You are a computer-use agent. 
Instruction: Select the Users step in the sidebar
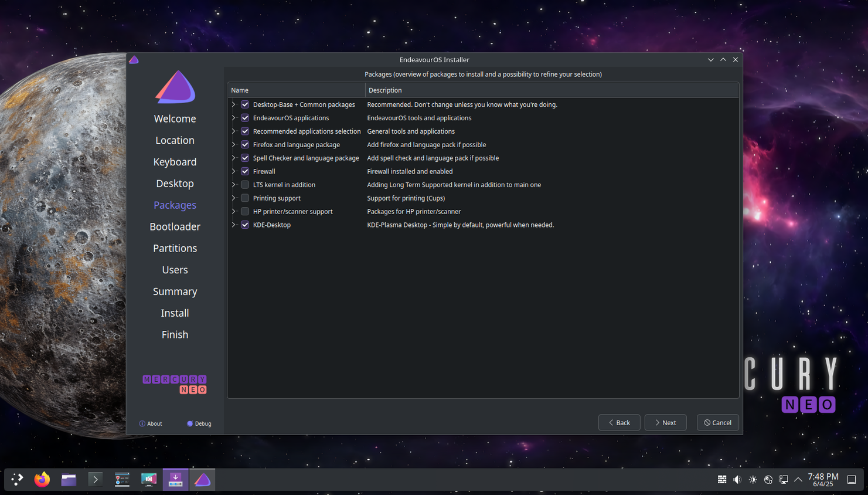pos(175,270)
